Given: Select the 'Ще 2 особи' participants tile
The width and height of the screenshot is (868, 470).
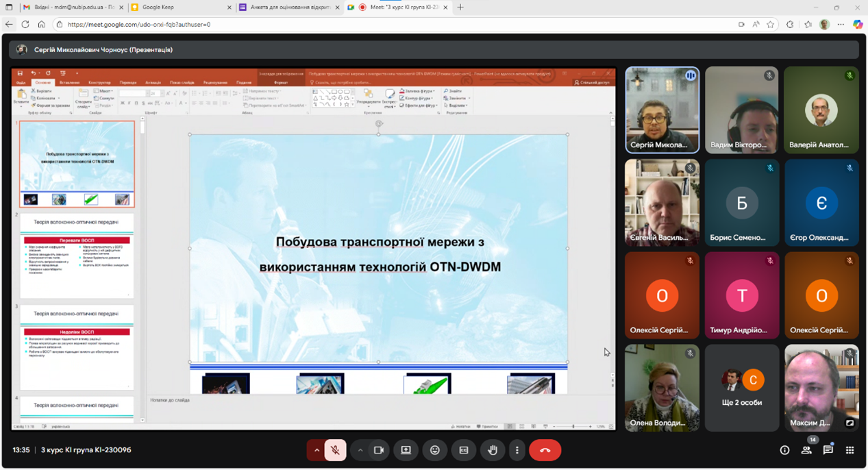Looking at the screenshot, I should [x=742, y=388].
